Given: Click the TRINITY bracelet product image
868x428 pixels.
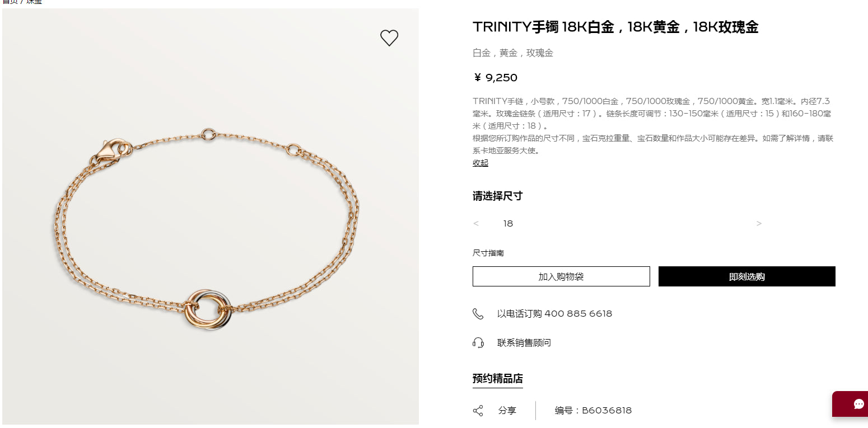Looking at the screenshot, I should pyautogui.click(x=211, y=217).
